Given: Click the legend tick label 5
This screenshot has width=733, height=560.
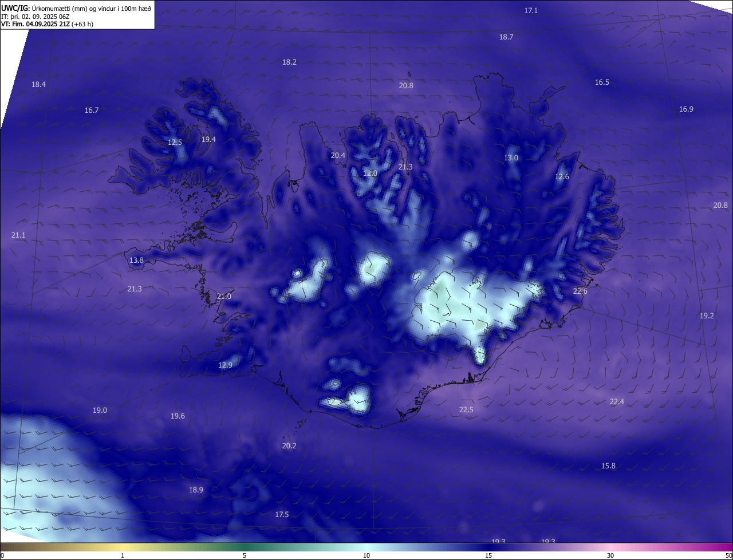Looking at the screenshot, I should tap(245, 555).
